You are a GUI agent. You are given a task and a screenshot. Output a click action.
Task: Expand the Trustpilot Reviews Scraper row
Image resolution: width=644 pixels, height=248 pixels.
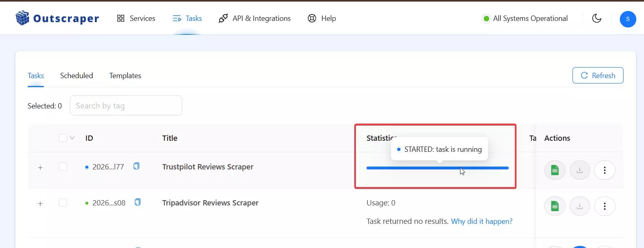(40, 168)
